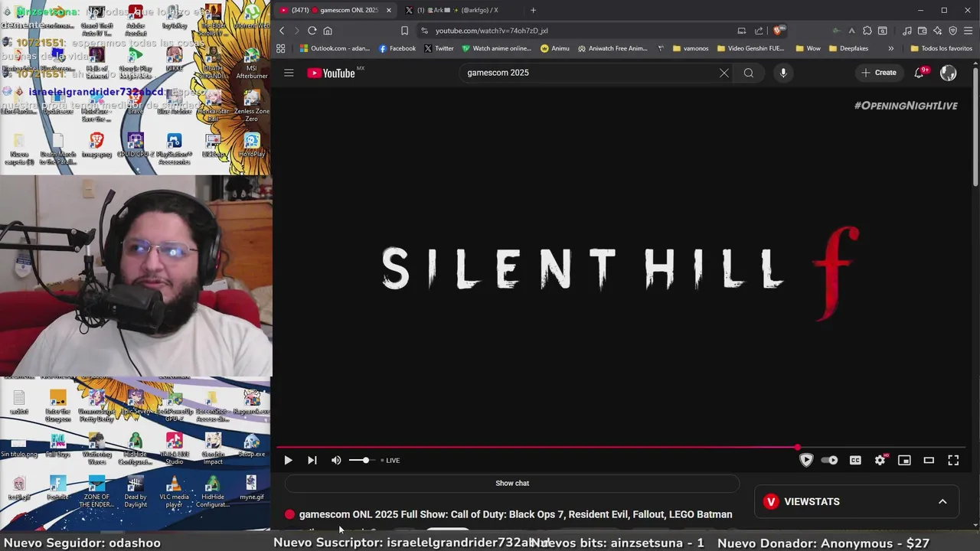The height and width of the screenshot is (551, 980).
Task: Open the YouTube Create menu
Action: coord(879,73)
